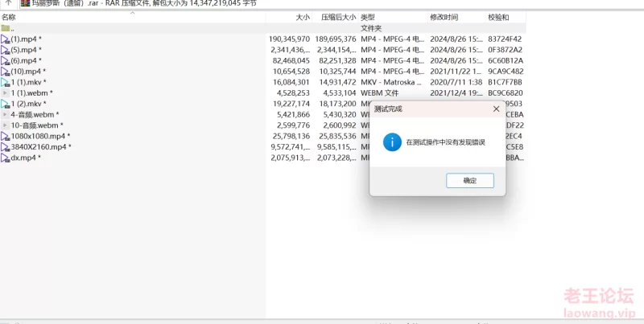Click the (1).mp4 video file icon

click(x=6, y=39)
